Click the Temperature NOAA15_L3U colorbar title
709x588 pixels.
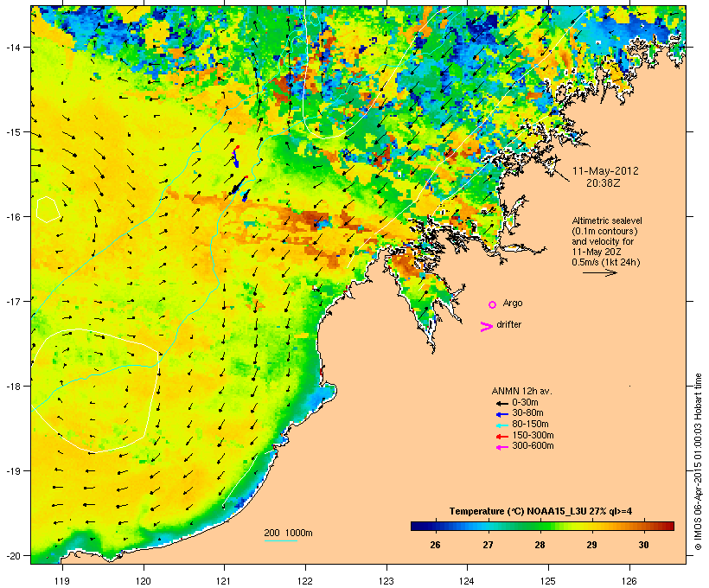[x=540, y=512]
